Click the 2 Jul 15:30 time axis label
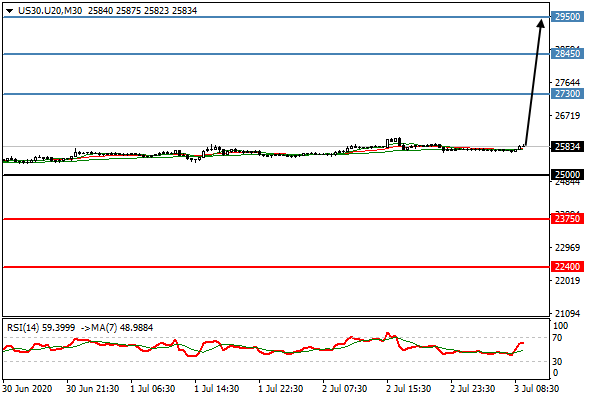The height and width of the screenshot is (400, 590). [409, 388]
